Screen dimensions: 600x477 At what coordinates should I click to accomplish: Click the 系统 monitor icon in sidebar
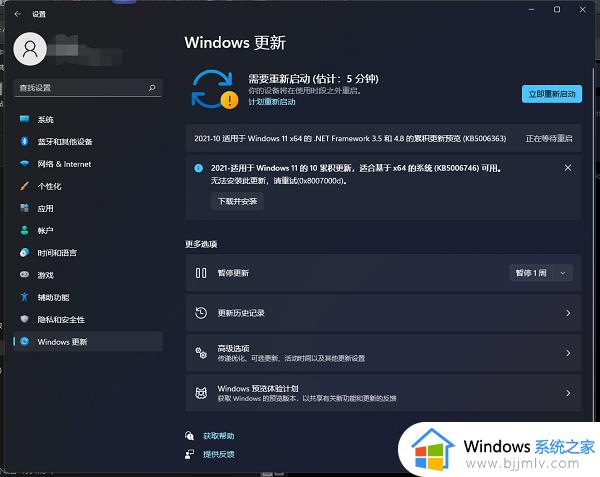point(24,119)
